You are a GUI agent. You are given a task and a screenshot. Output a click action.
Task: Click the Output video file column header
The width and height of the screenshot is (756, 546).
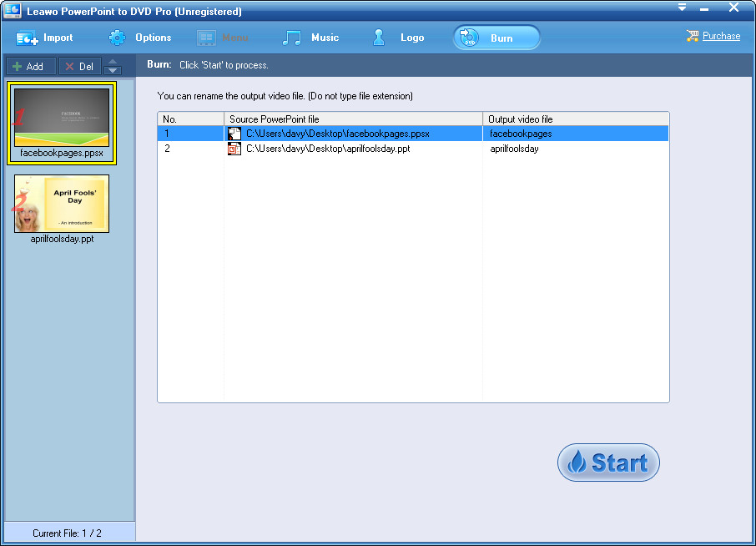pyautogui.click(x=576, y=119)
